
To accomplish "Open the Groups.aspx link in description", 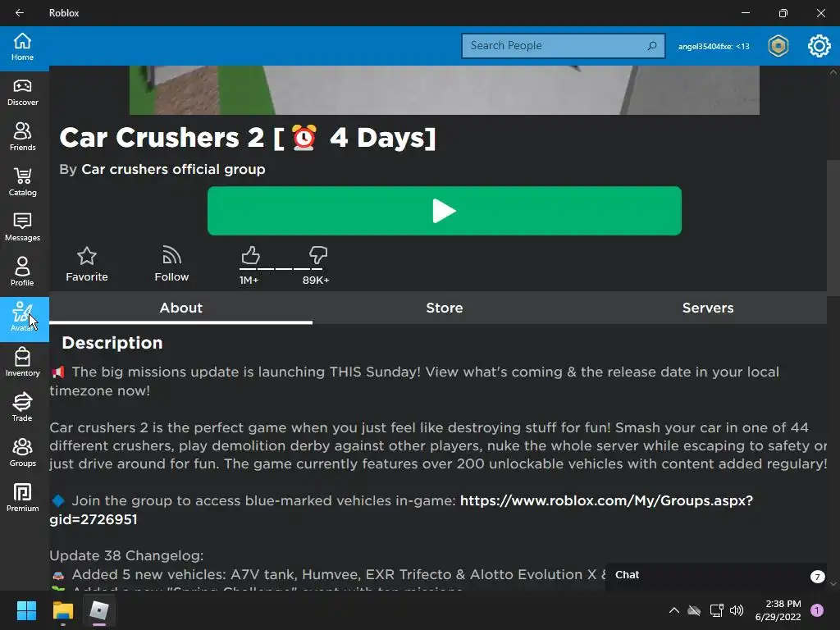I will 401,510.
